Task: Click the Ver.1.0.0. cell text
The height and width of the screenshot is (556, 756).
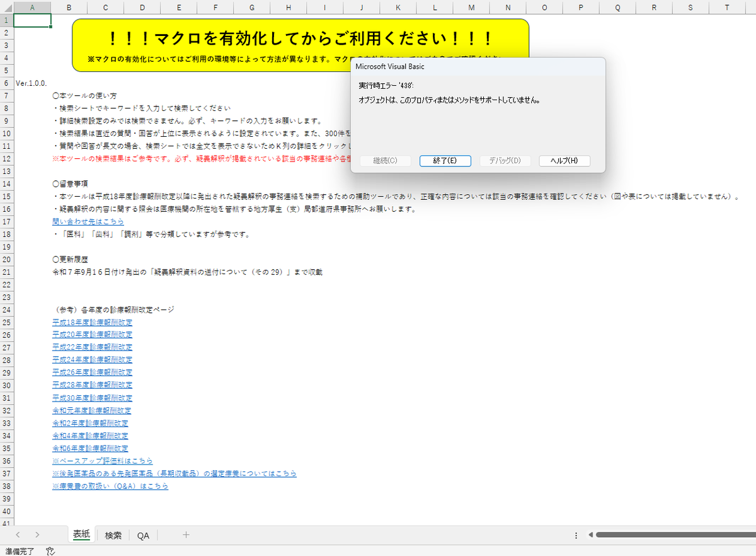Action: 31,83
